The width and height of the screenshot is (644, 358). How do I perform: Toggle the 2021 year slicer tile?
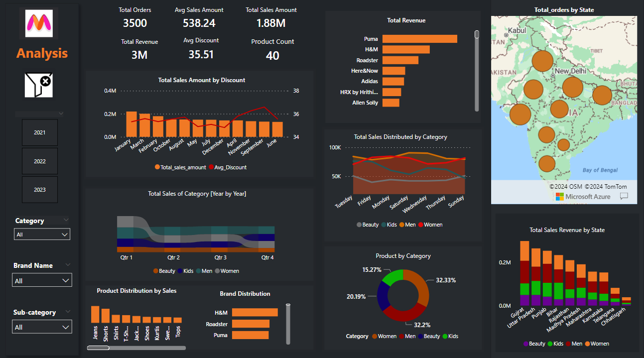[40, 132]
